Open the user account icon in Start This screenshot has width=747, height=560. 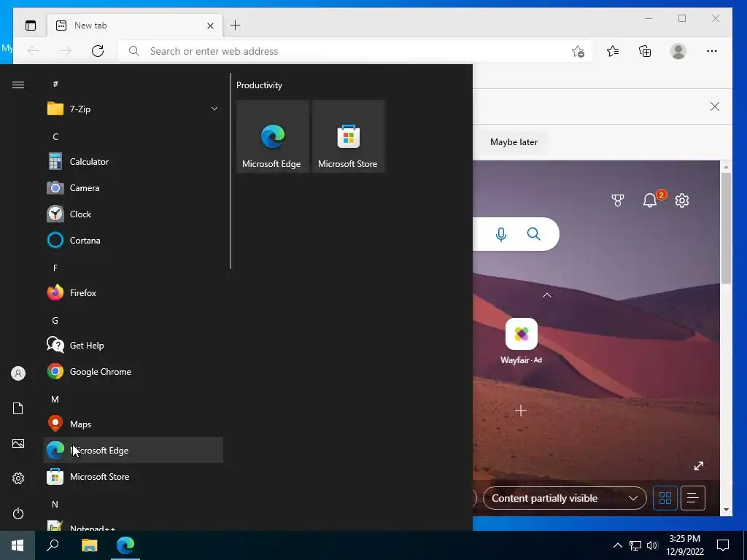(x=18, y=373)
